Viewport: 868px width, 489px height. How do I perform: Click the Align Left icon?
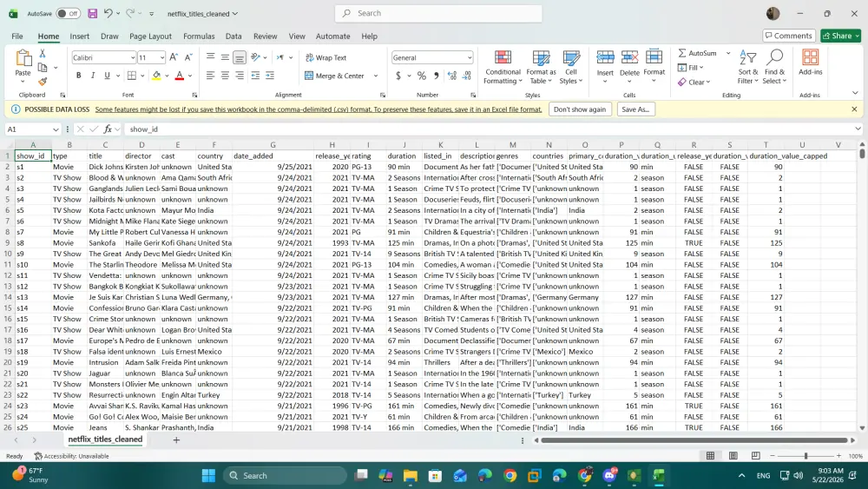pyautogui.click(x=210, y=76)
